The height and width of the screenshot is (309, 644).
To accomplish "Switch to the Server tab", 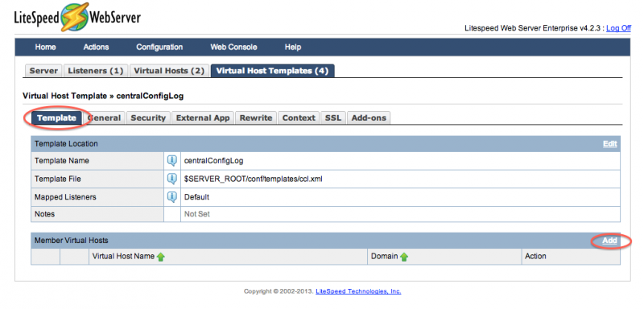I will click(43, 71).
